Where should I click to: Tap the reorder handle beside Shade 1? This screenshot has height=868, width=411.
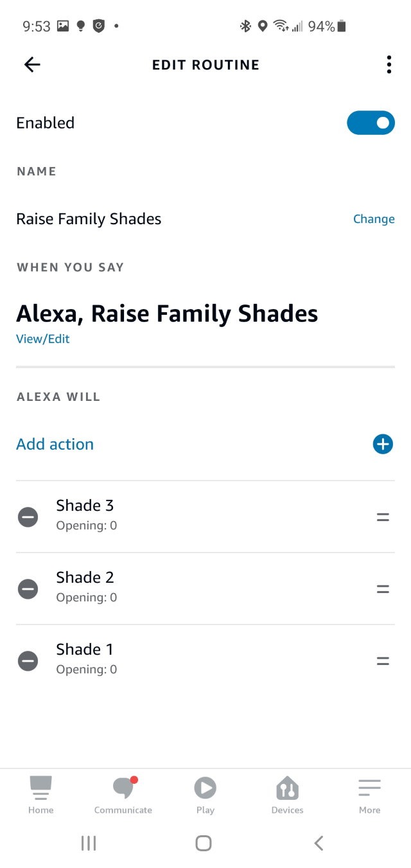382,660
